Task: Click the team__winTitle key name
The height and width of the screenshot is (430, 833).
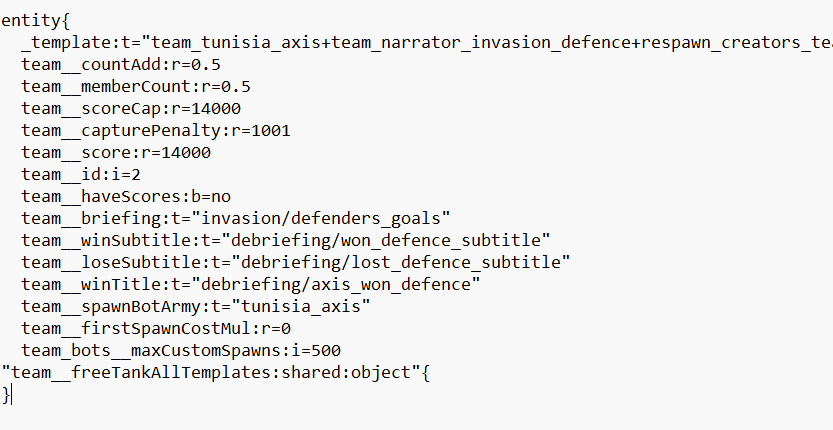Action: coord(81,284)
